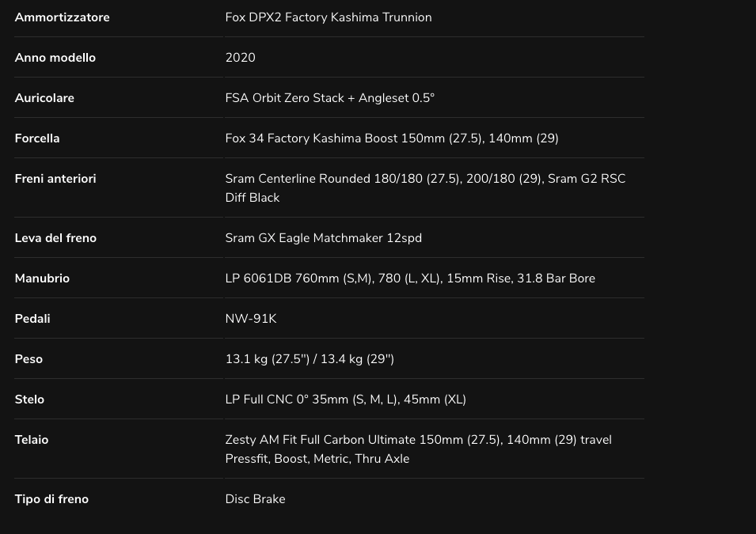Click the Peso weight value text
Viewport: 756px width, 534px height.
[x=310, y=359]
